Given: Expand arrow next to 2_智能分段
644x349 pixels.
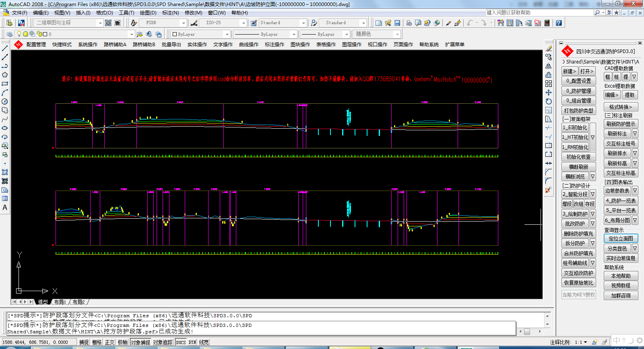Looking at the screenshot, I should 592,194.
